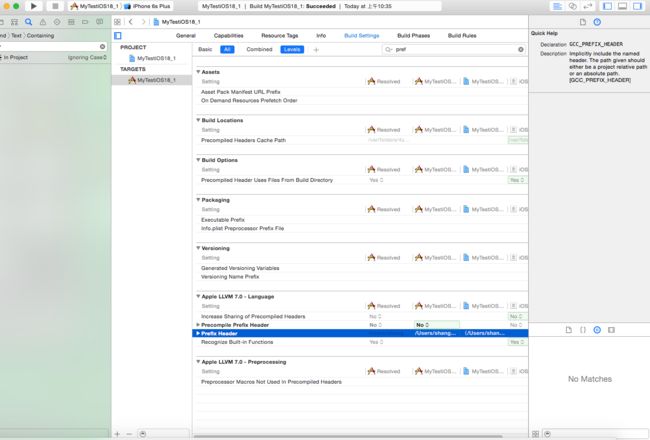Collapse the Packaging section
The height and width of the screenshot is (440, 650).
pos(198,199)
